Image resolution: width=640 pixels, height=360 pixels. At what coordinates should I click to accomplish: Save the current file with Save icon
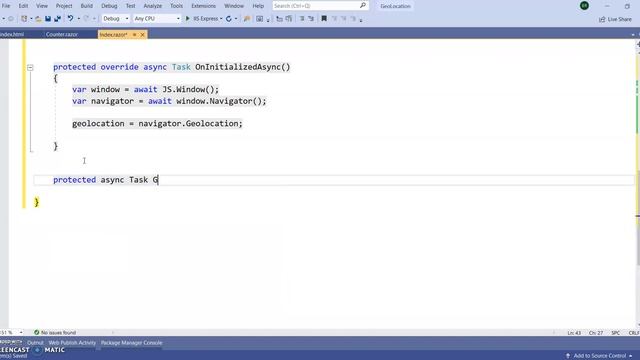point(48,19)
